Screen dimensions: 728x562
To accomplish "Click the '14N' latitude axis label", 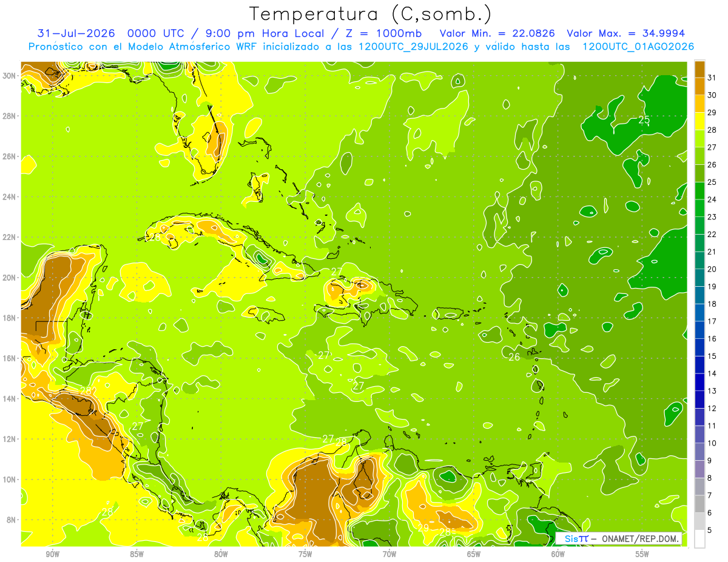I will 10,398.
